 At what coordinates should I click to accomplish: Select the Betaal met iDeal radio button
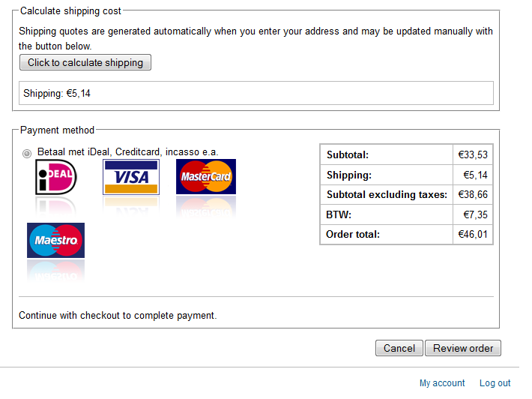(27, 154)
